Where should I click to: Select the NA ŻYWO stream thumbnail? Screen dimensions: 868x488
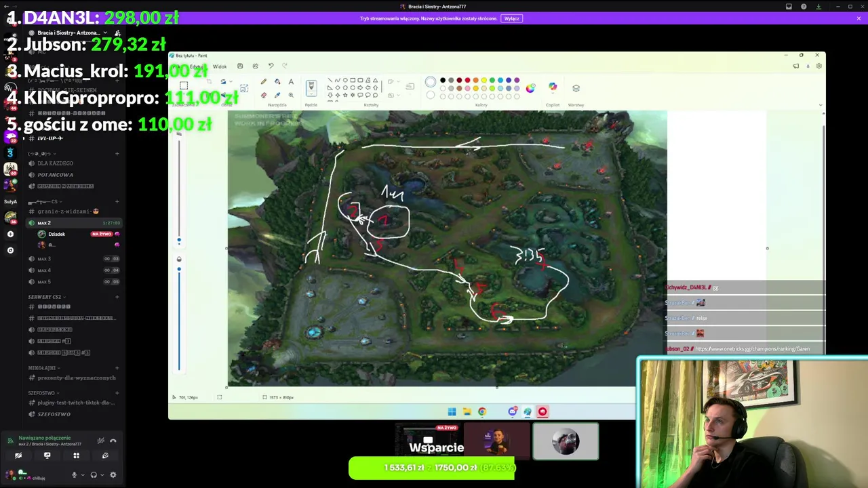430,441
